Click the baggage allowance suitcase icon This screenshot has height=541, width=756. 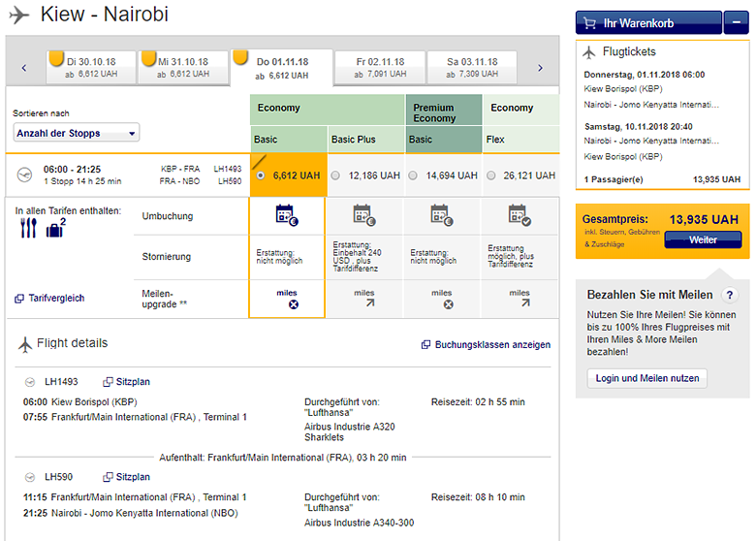tap(56, 229)
